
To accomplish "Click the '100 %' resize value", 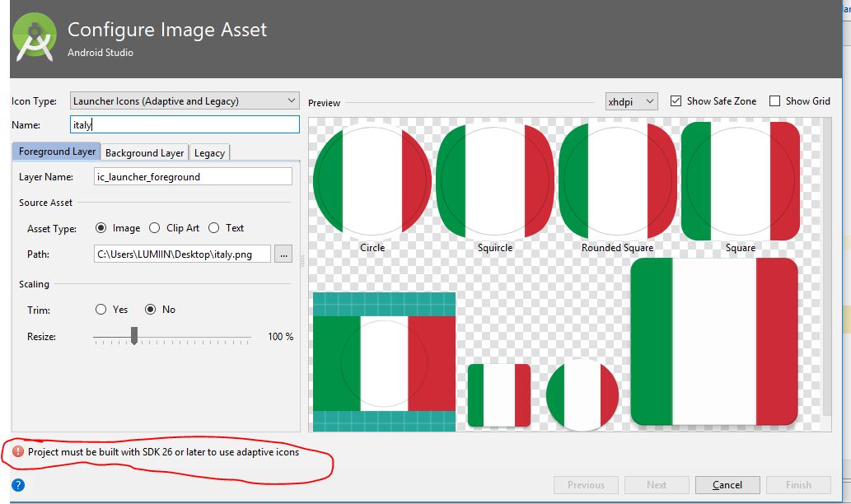I will [x=281, y=336].
